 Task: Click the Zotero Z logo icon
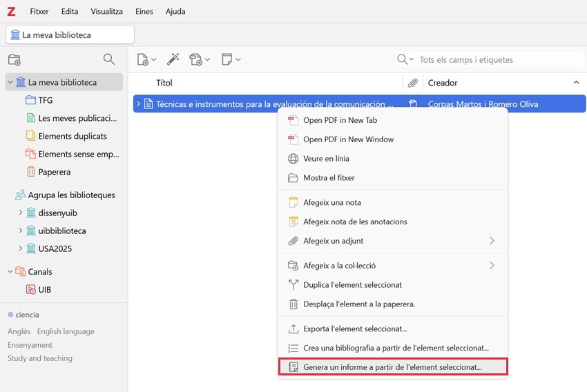coord(12,12)
